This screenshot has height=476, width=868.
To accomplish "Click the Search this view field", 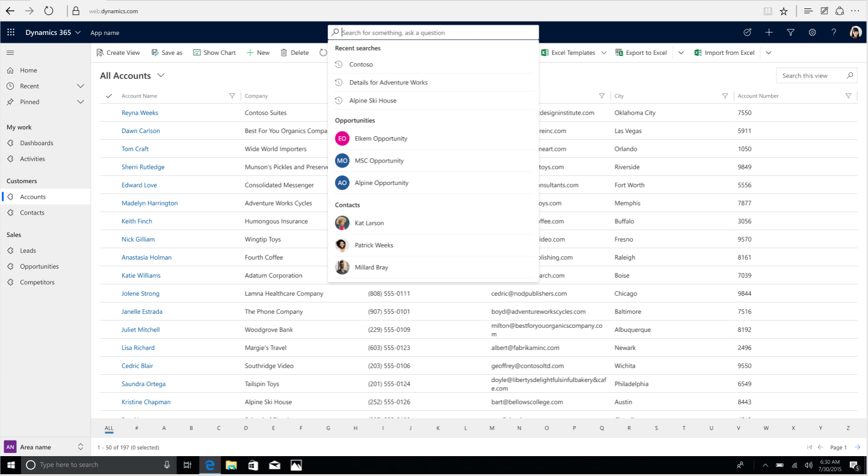I will click(816, 76).
